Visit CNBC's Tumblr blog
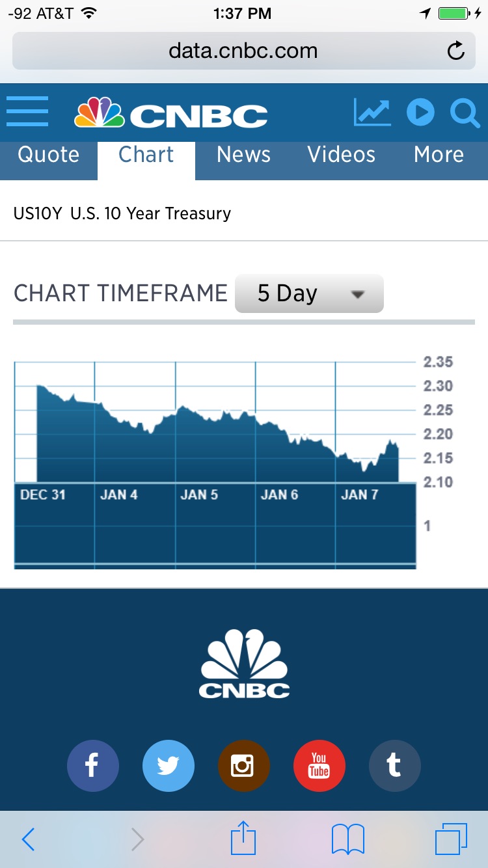This screenshot has height=868, width=488. coord(394,766)
